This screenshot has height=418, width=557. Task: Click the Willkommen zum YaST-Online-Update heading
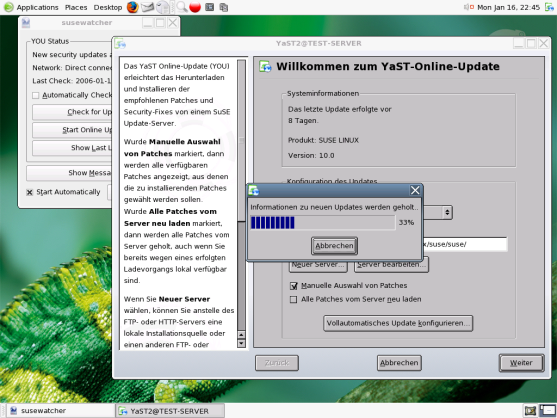[388, 66]
